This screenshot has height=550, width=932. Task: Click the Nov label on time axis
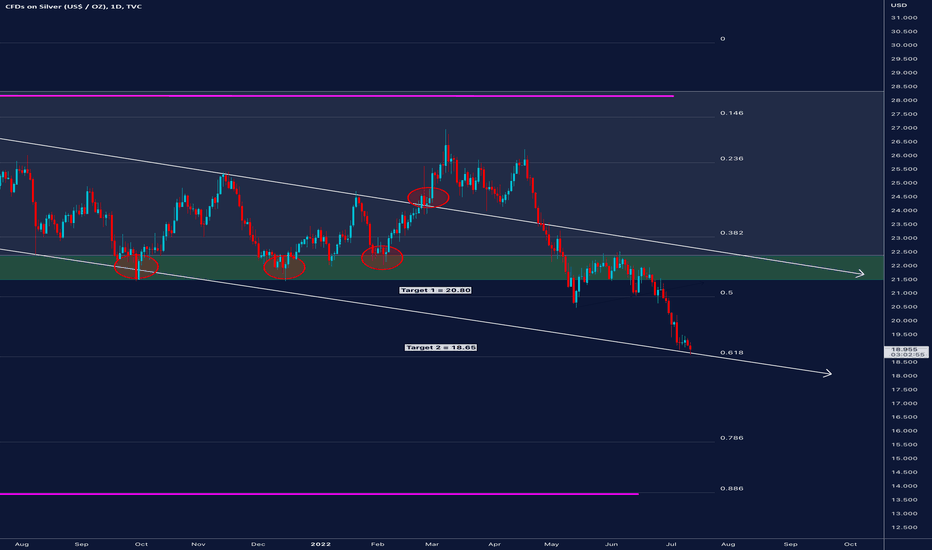(x=198, y=544)
